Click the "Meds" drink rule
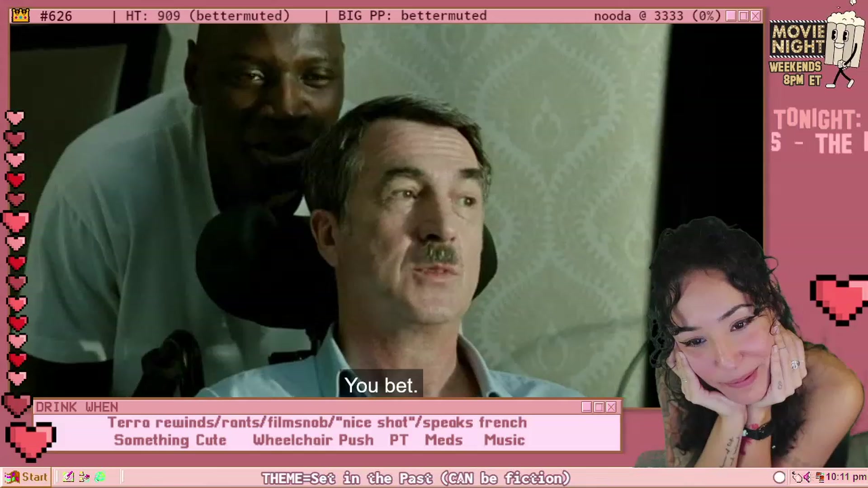The width and height of the screenshot is (868, 488). (443, 440)
